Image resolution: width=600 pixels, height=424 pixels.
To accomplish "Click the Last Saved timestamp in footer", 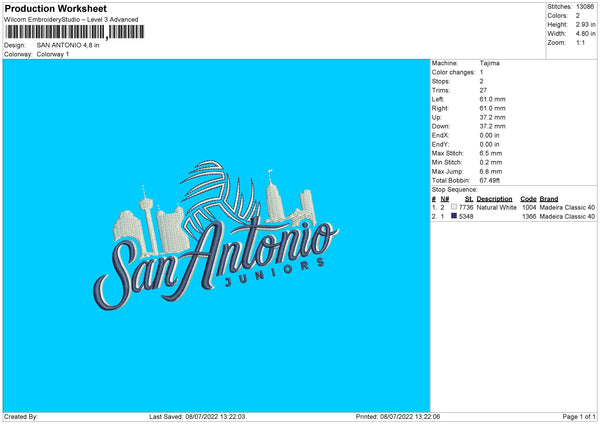I will point(197,417).
